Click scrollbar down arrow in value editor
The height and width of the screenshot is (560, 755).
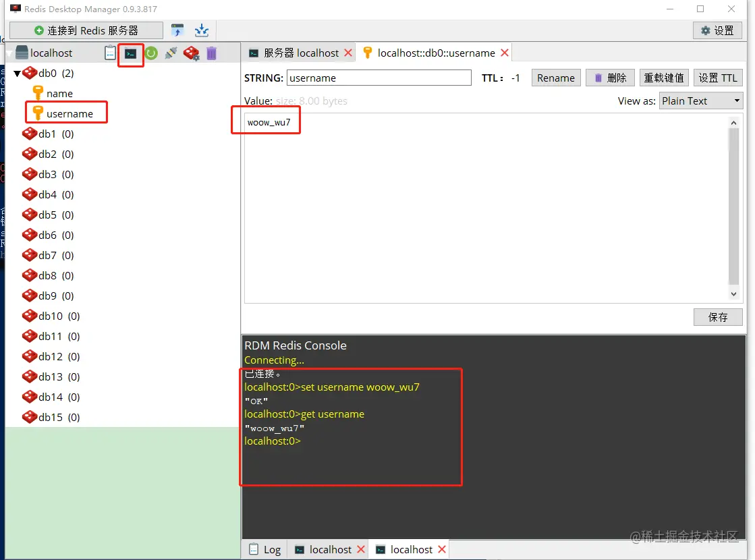click(x=733, y=293)
